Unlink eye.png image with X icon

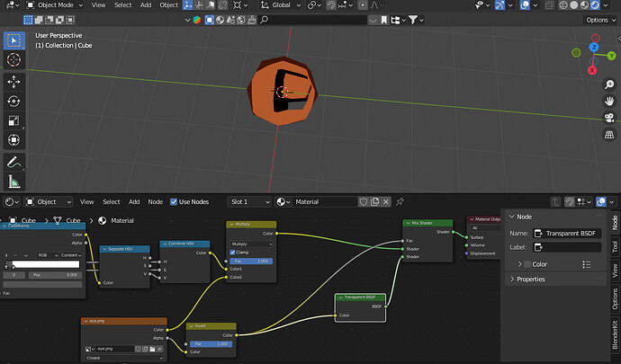tap(159, 349)
